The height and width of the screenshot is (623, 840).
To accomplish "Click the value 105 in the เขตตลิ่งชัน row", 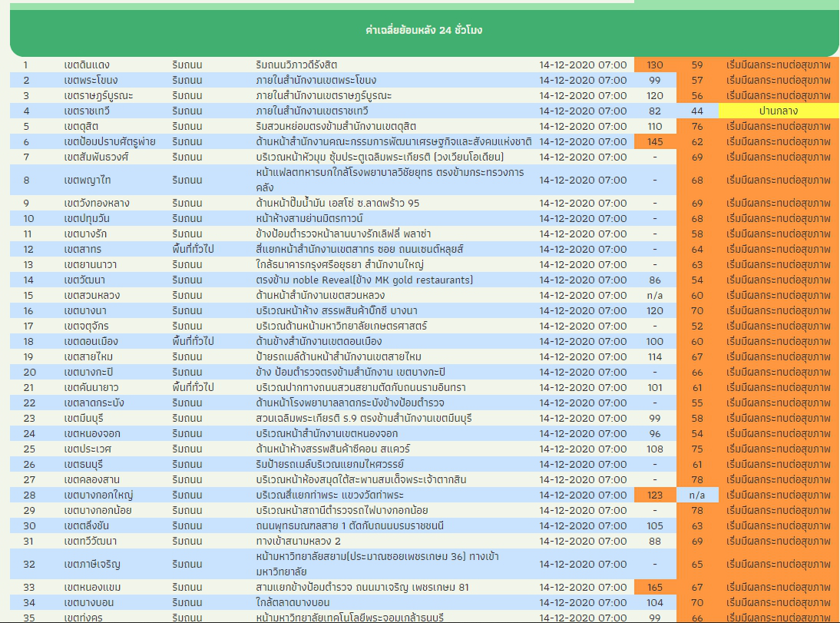I will pyautogui.click(x=655, y=526).
